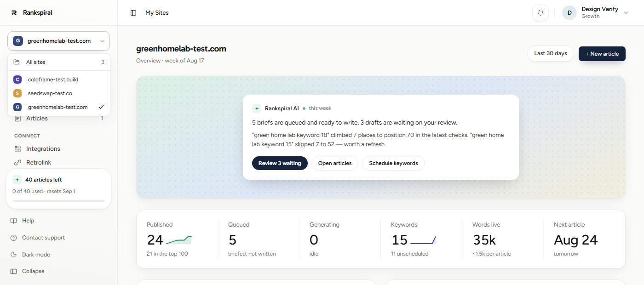Click the Articles count badge 1
This screenshot has width=644, height=285.
pos(102,119)
